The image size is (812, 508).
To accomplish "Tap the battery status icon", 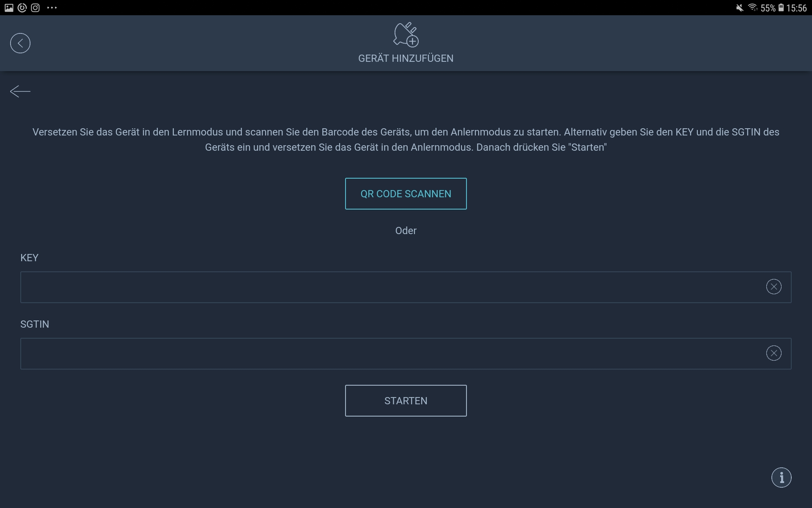I will (x=781, y=8).
